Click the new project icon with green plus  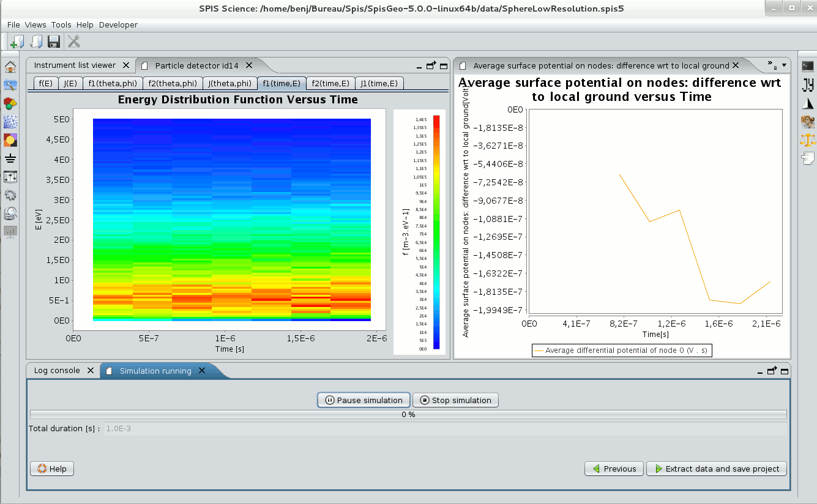tap(17, 42)
